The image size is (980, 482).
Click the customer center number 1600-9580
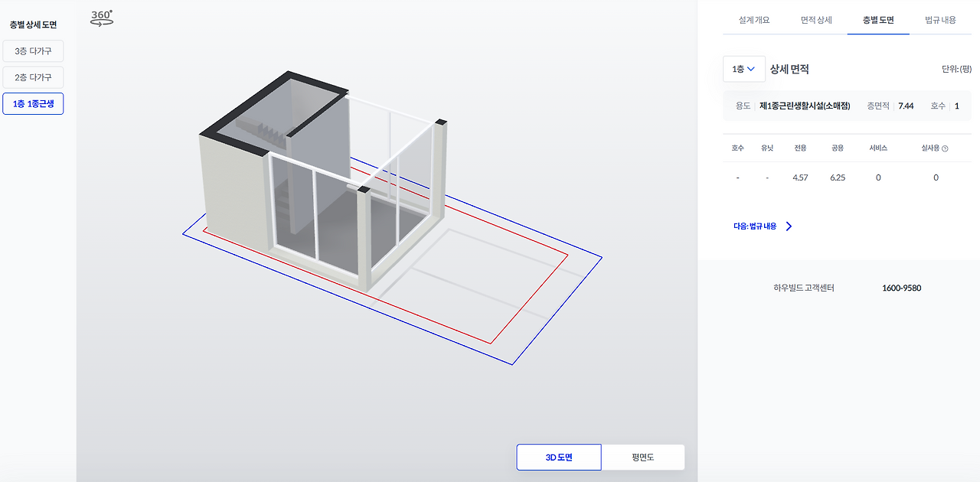tap(901, 288)
